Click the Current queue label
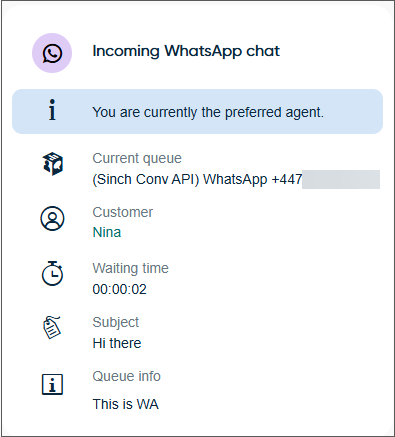 (x=137, y=158)
